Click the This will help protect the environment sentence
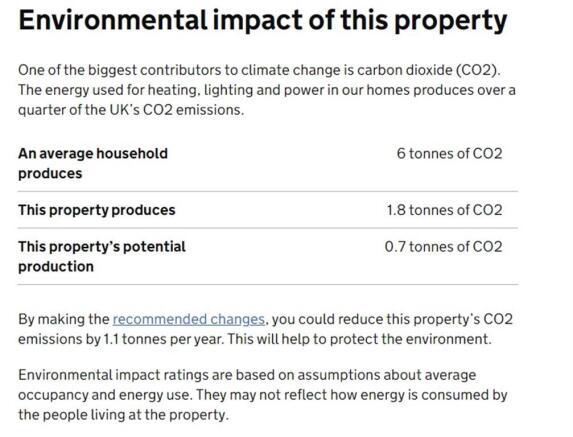The image size is (573, 437). pyautogui.click(x=359, y=339)
